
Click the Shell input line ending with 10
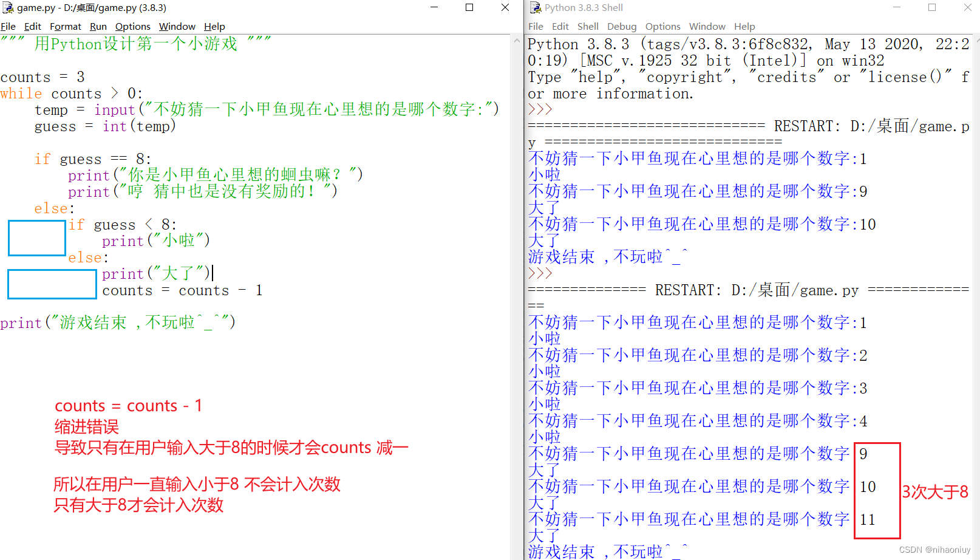[702, 224]
